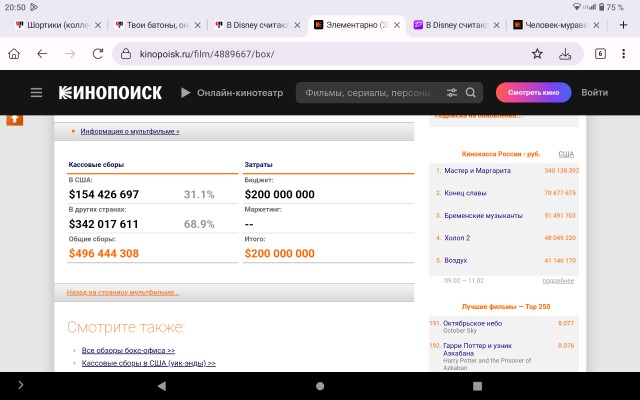Open Онлайн-кинотеатр link

[x=232, y=93]
